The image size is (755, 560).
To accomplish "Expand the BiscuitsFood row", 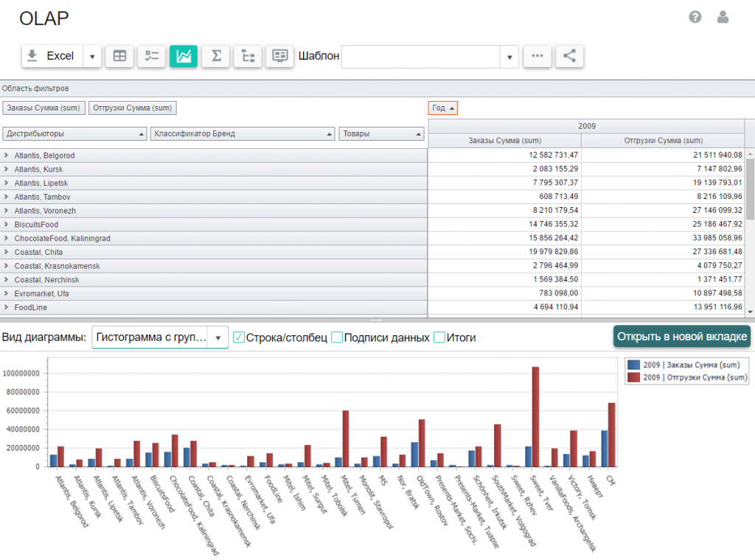I will [6, 224].
